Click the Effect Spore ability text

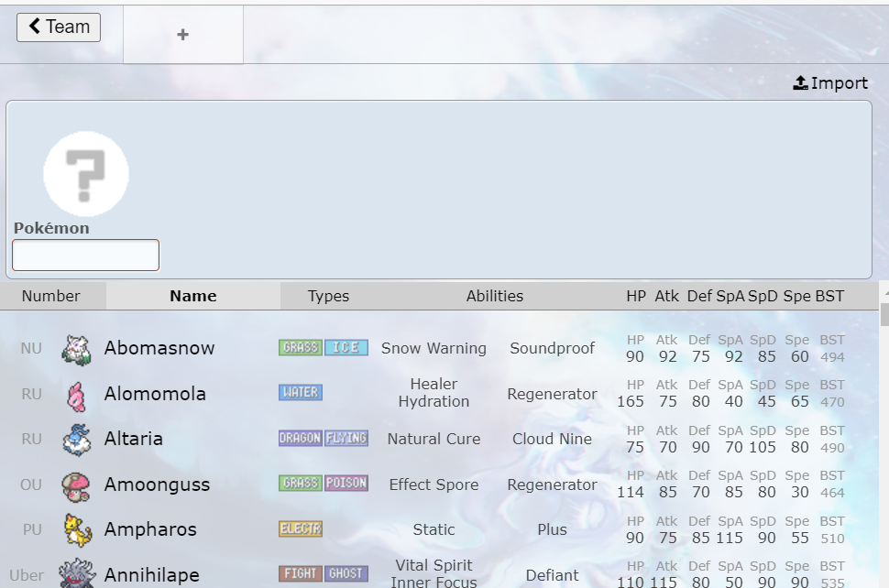pyautogui.click(x=434, y=485)
